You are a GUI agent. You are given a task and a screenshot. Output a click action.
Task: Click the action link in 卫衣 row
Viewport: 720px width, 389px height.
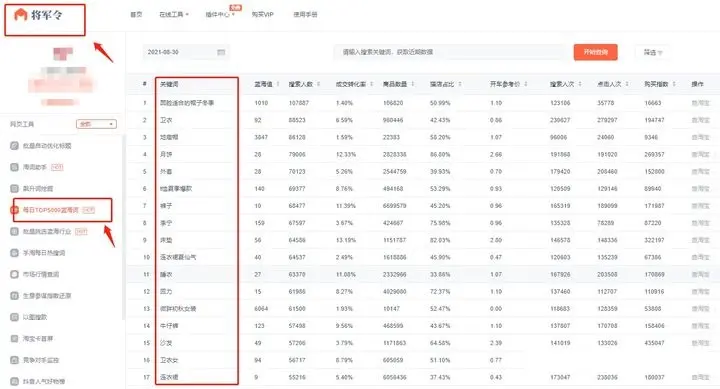tap(701, 120)
